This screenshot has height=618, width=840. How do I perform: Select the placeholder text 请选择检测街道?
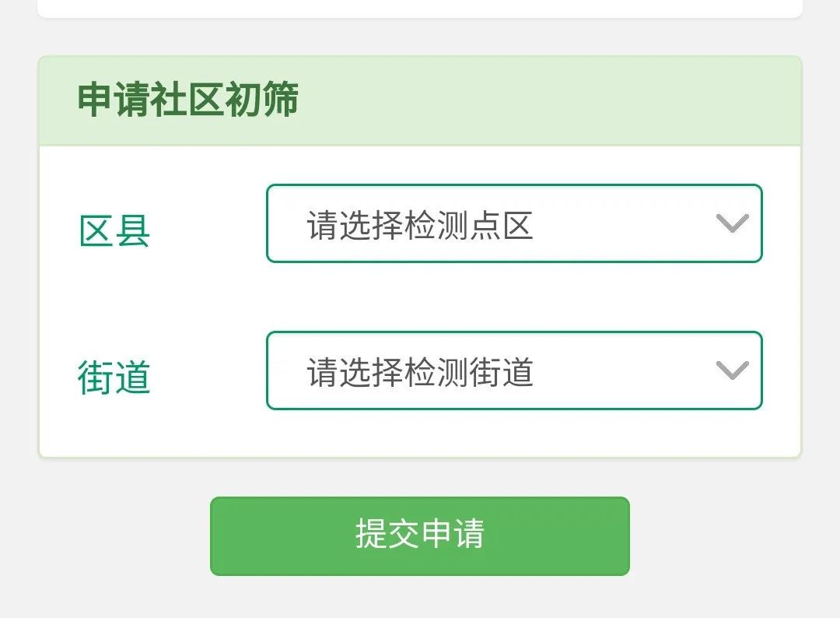click(419, 372)
